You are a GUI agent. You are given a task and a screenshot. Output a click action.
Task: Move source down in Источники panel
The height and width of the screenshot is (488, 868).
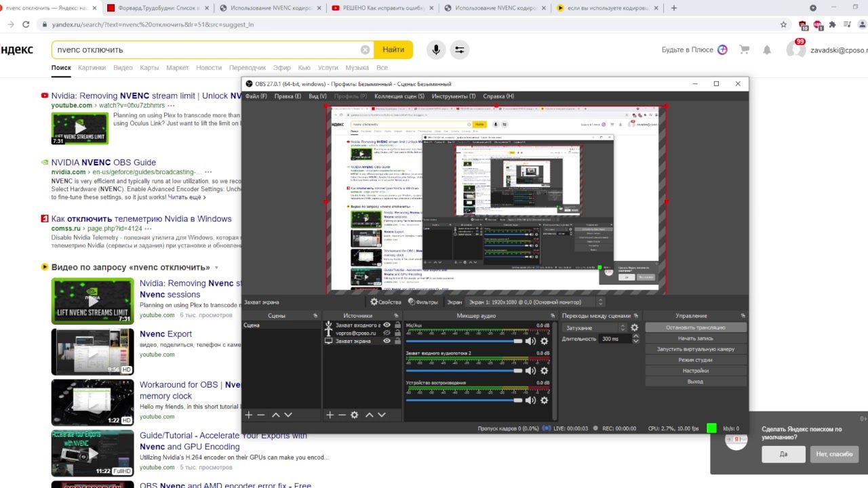tap(382, 415)
